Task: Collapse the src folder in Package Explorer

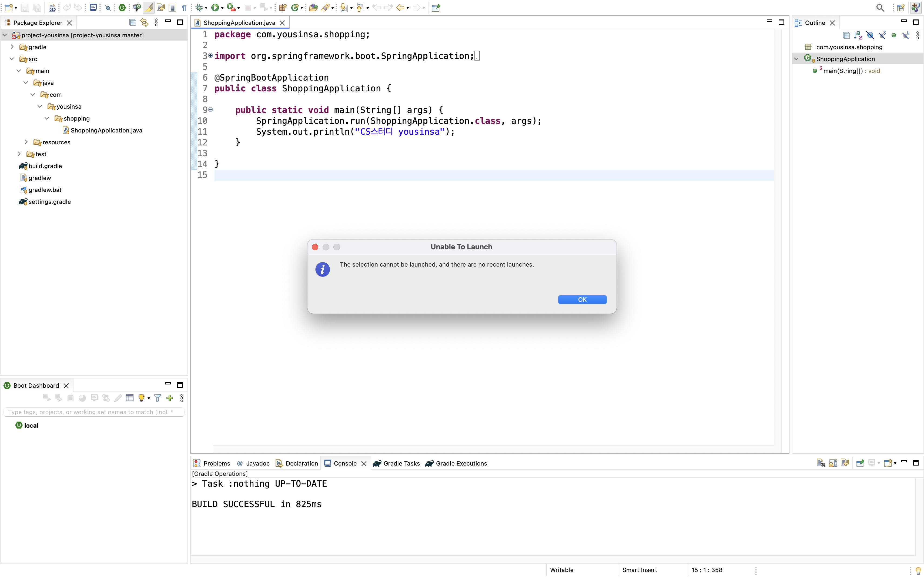Action: [11, 59]
